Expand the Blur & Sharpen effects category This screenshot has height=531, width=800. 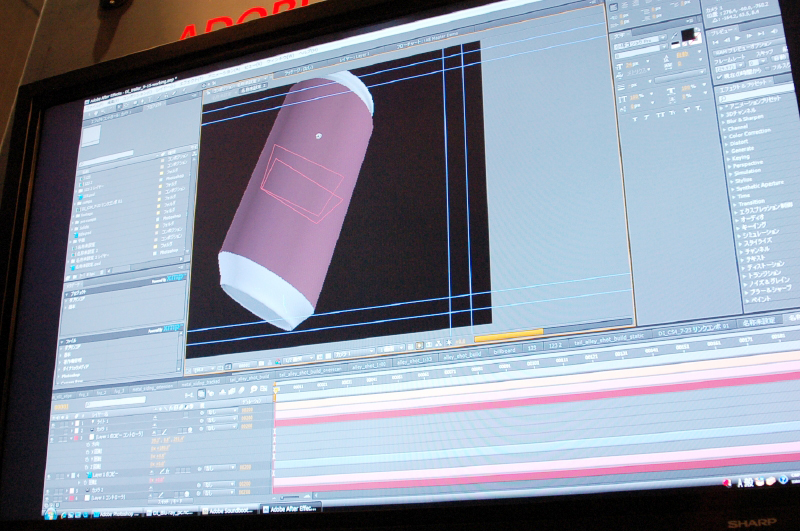point(741,117)
